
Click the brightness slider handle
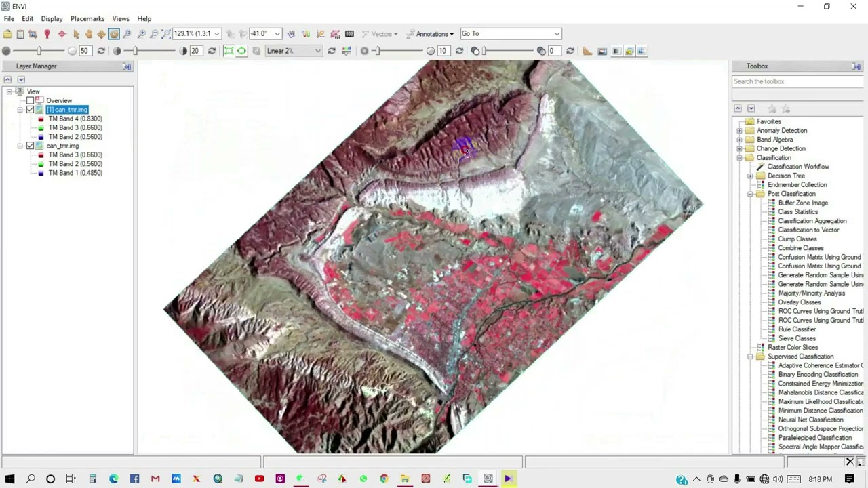pos(39,51)
